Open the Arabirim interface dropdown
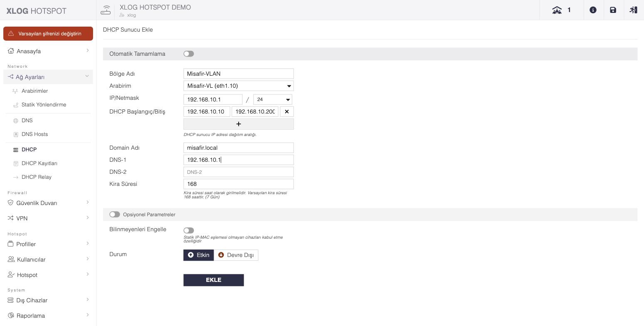The width and height of the screenshot is (644, 326). pos(239,86)
